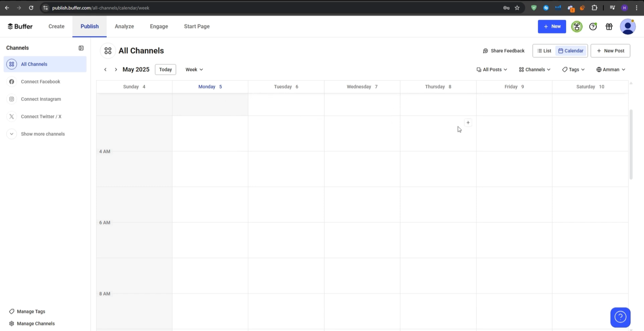644x331 pixels.
Task: Click the plus icon in Thursday column
Action: pos(468,123)
